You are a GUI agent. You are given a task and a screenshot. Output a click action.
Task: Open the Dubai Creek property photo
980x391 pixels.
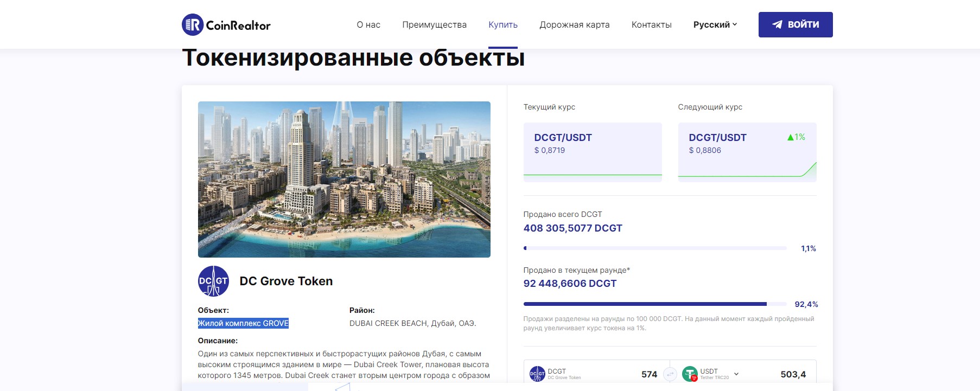pos(344,180)
